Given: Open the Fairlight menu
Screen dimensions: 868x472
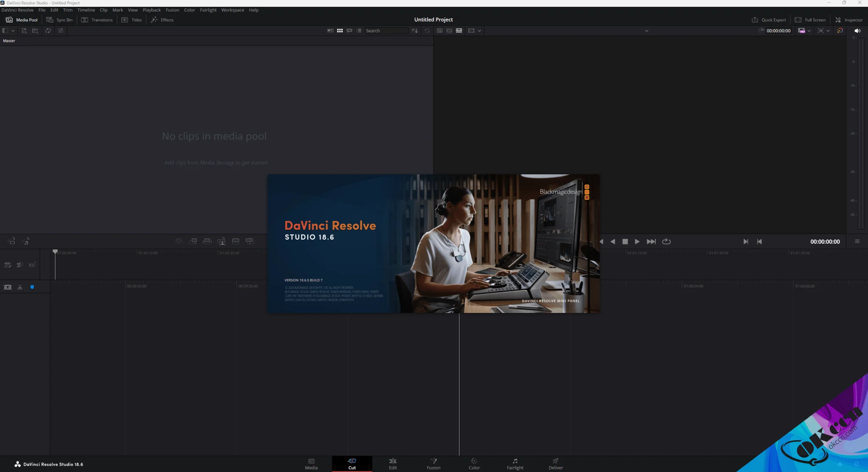Looking at the screenshot, I should [x=208, y=10].
